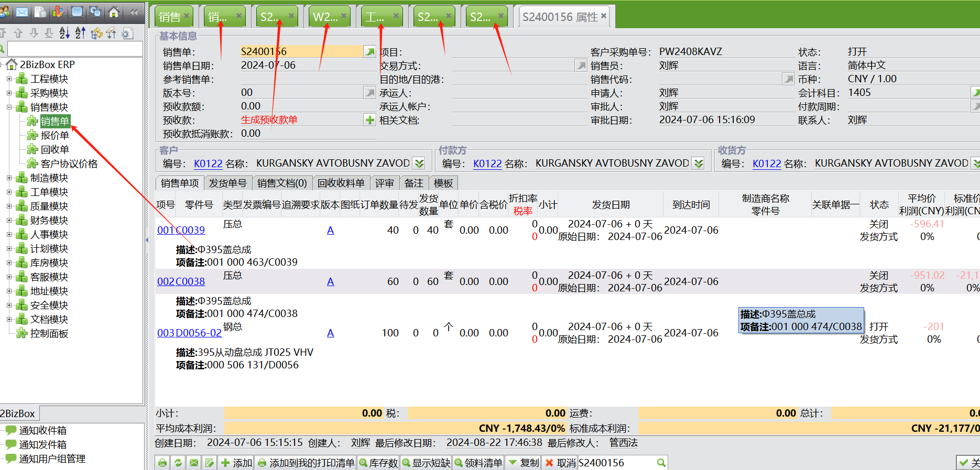Click the edit note icon in bottom toolbar
The image size is (980, 470).
coord(210,463)
